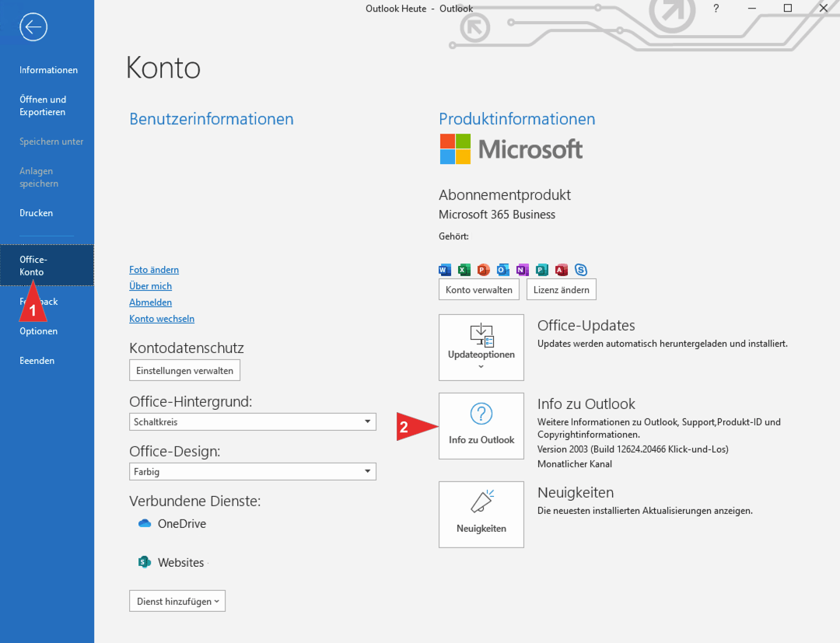Open Word from the product icons row
Viewport: 840px width, 643px height.
(444, 270)
